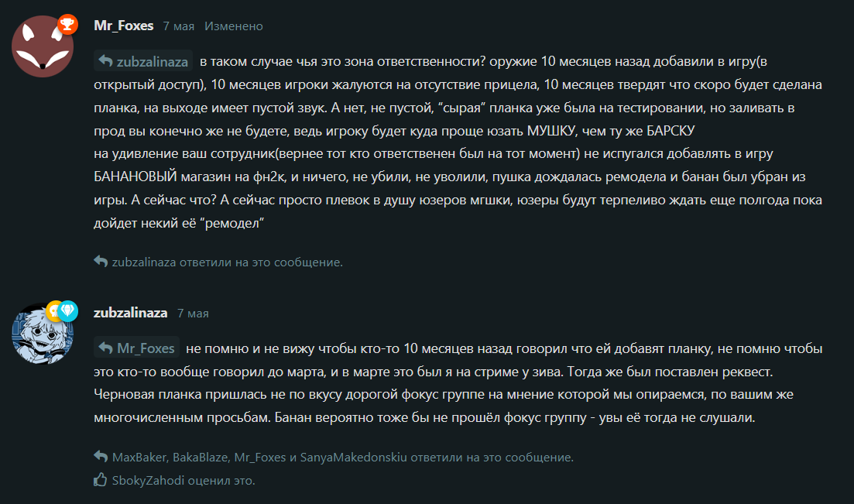Open zubzalinaza username in second post header
854x504 pixels.
[130, 313]
